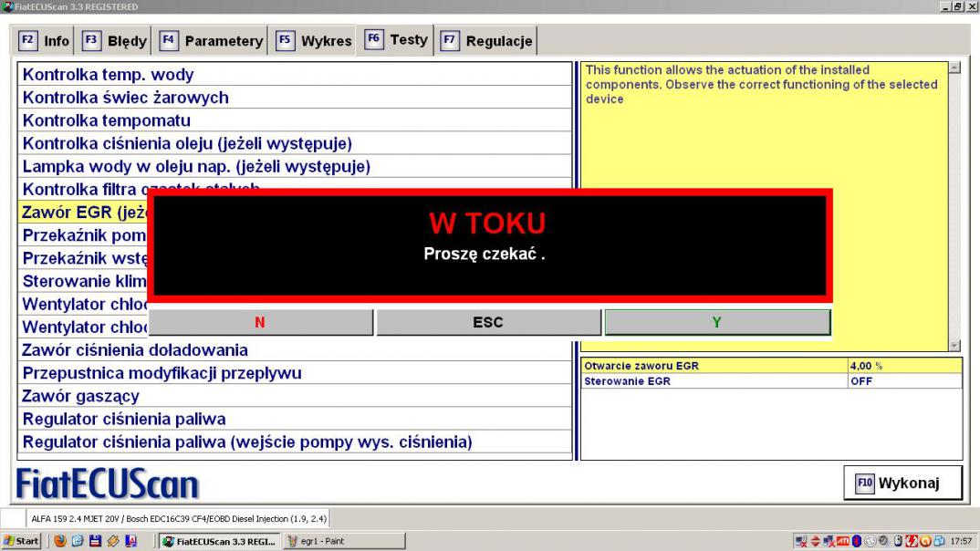Confirm with the green Y button
980x551 pixels.
(717, 322)
